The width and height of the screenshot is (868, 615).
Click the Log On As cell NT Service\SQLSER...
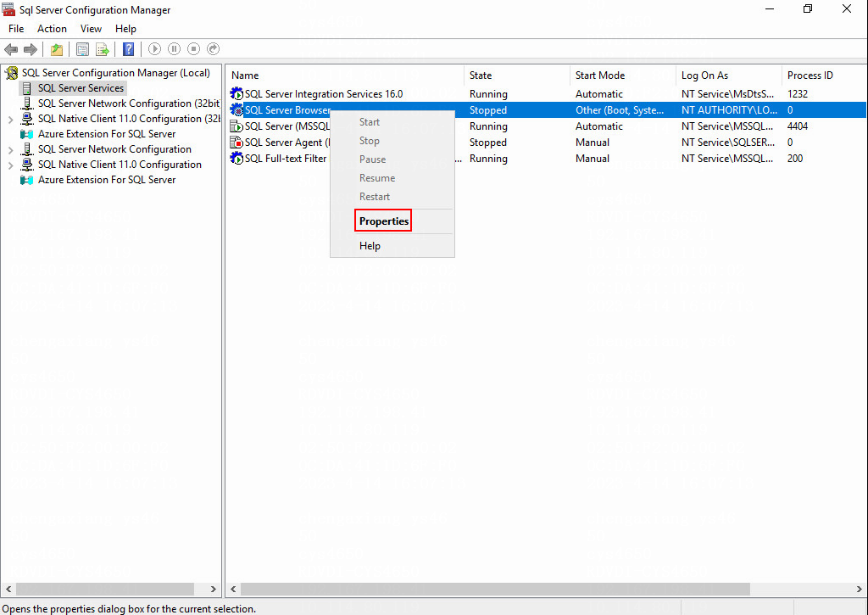[728, 142]
